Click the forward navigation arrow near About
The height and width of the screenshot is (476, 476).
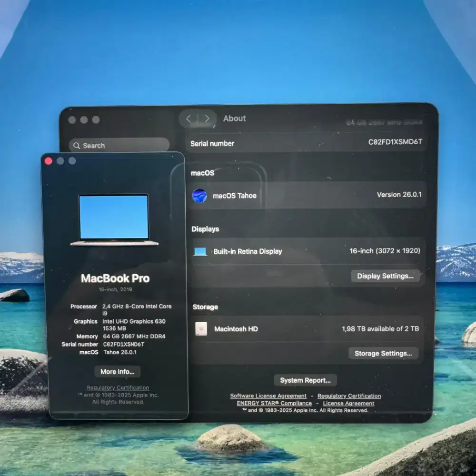coord(208,118)
